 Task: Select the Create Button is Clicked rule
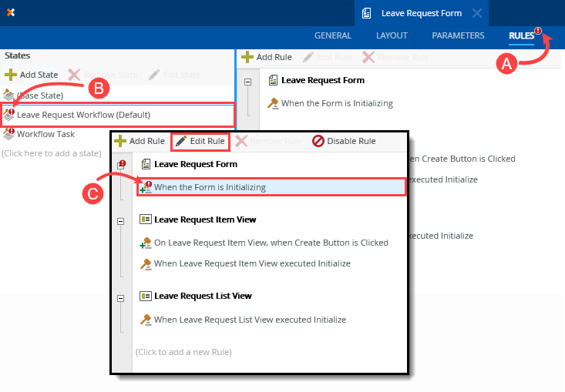(x=271, y=243)
